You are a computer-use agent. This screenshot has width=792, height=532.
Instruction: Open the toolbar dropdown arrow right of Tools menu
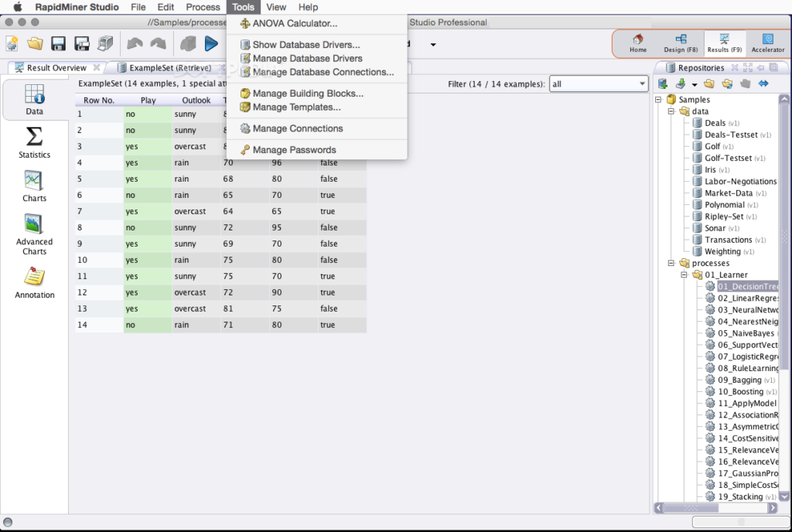point(433,44)
